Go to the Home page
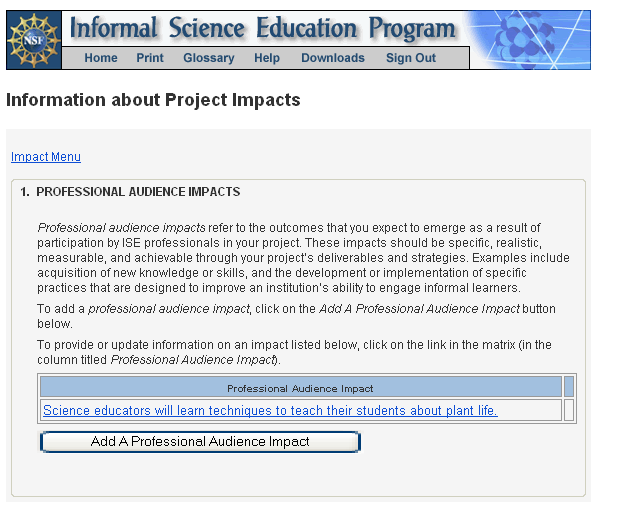The image size is (637, 517). [x=101, y=58]
